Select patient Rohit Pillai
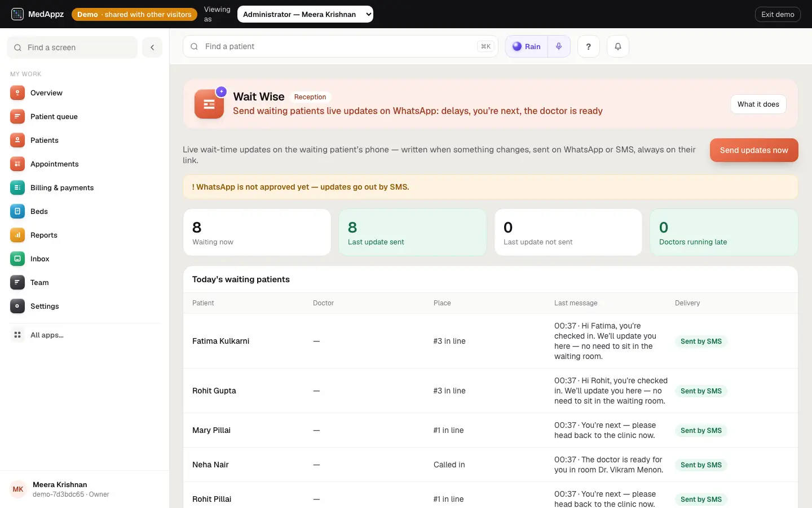Image resolution: width=812 pixels, height=508 pixels. [212, 499]
